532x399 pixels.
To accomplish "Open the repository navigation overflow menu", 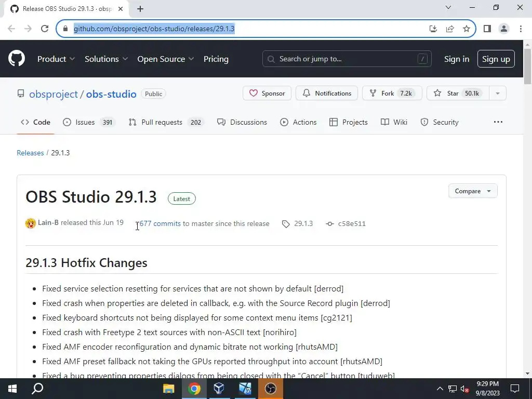I will pos(498,122).
